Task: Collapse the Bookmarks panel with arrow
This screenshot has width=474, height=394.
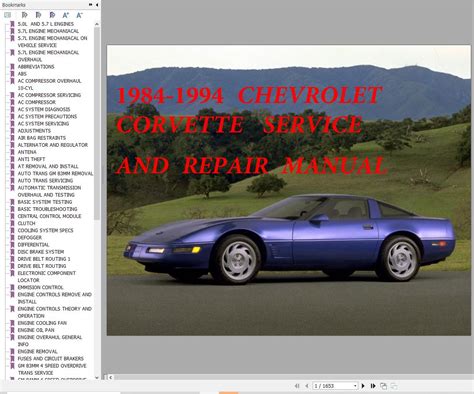Action: [97, 5]
